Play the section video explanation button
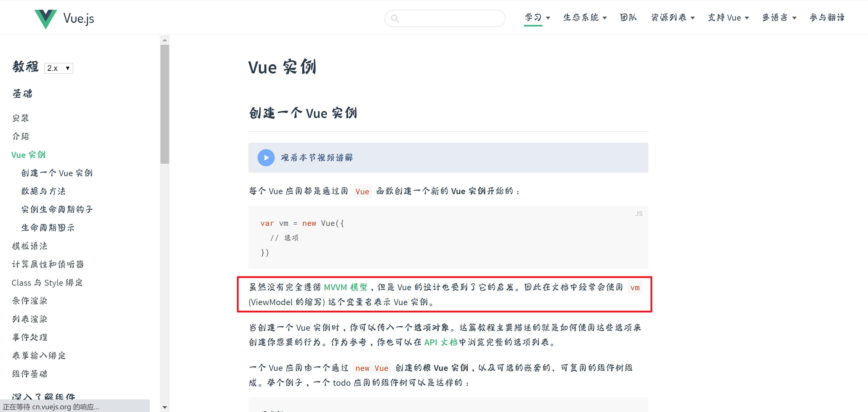868x412 pixels. point(266,158)
